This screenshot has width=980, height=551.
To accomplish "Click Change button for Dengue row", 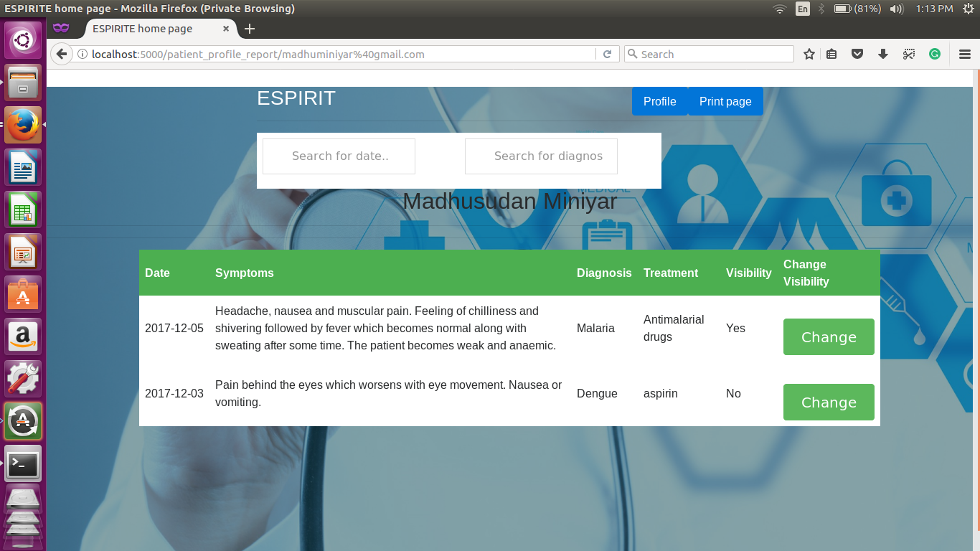I will coord(829,402).
